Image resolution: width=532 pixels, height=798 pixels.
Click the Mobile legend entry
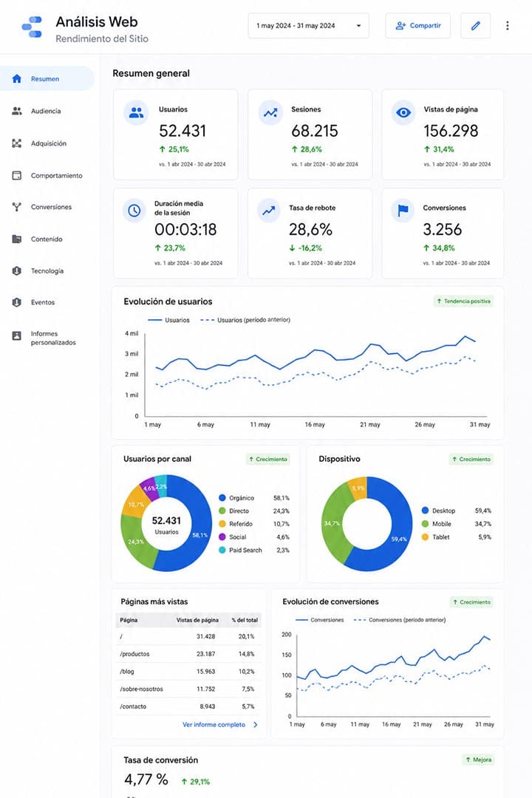(x=456, y=524)
